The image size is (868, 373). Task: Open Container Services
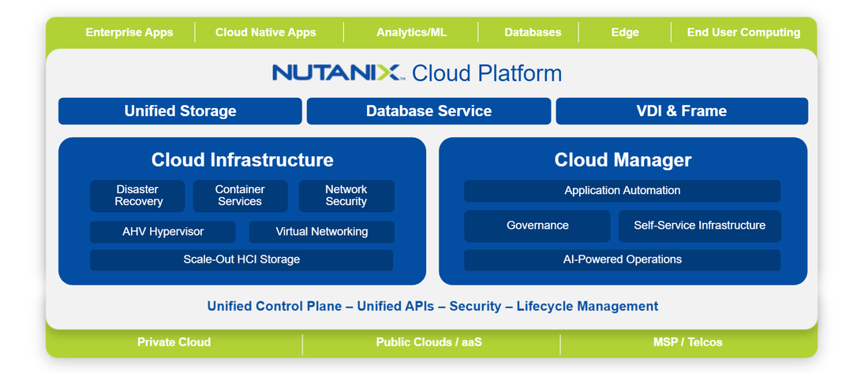[x=240, y=196]
